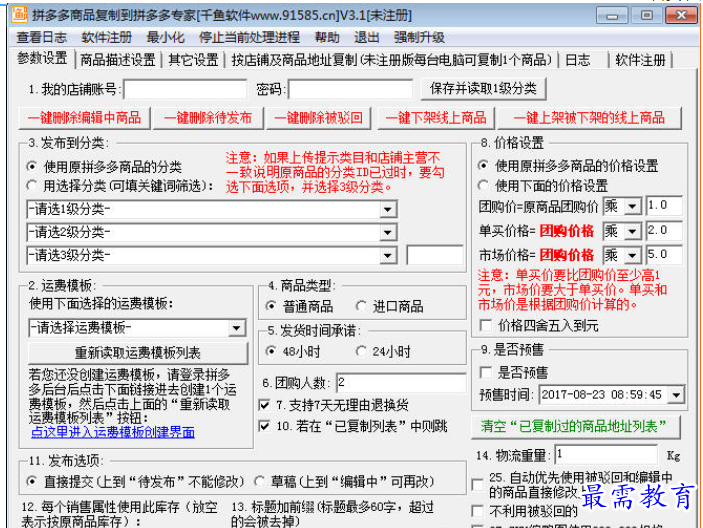Open the 帮助 menu

coord(327,37)
